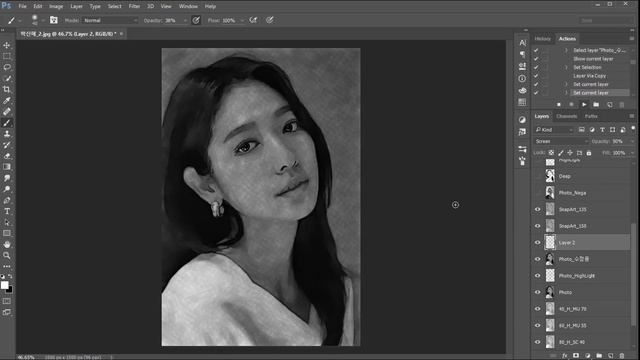This screenshot has width=640, height=360.
Task: Select the Brush tool in toolbox
Action: (x=7, y=122)
